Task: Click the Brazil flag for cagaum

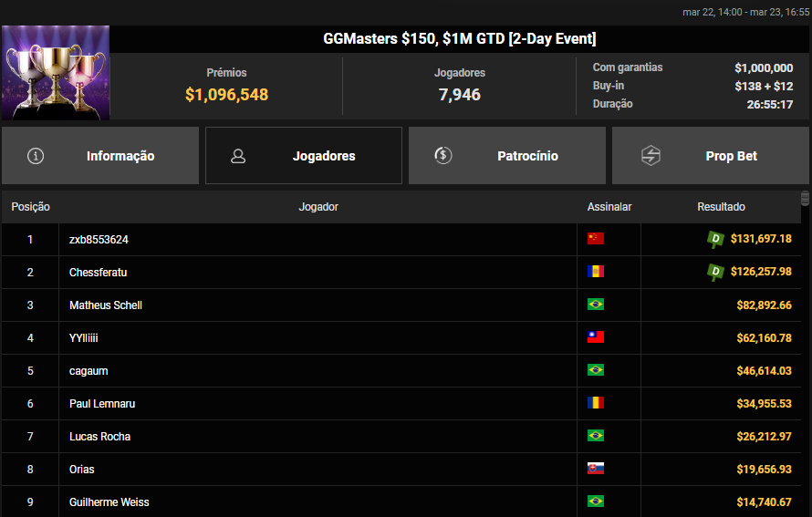Action: click(x=596, y=370)
